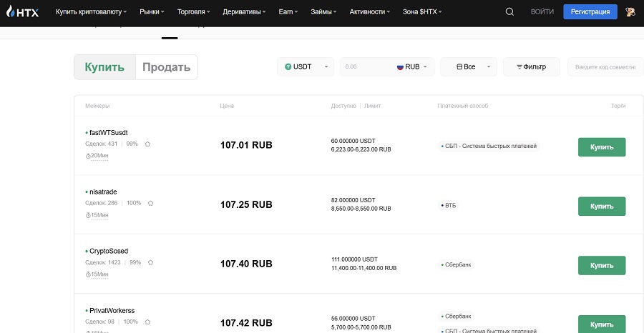Click the amount input field
The width and height of the screenshot is (644, 333).
pyautogui.click(x=366, y=66)
